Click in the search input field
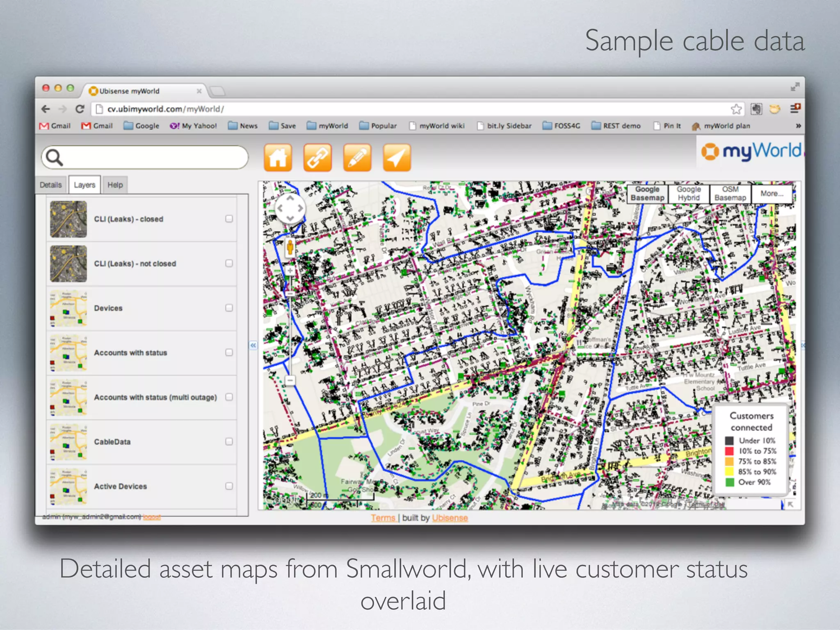840x630 pixels. coord(145,157)
